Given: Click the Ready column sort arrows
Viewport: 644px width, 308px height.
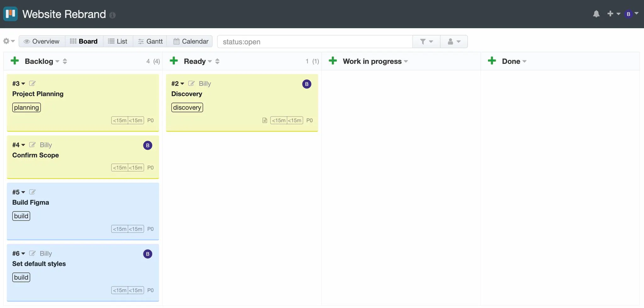Looking at the screenshot, I should (x=217, y=61).
